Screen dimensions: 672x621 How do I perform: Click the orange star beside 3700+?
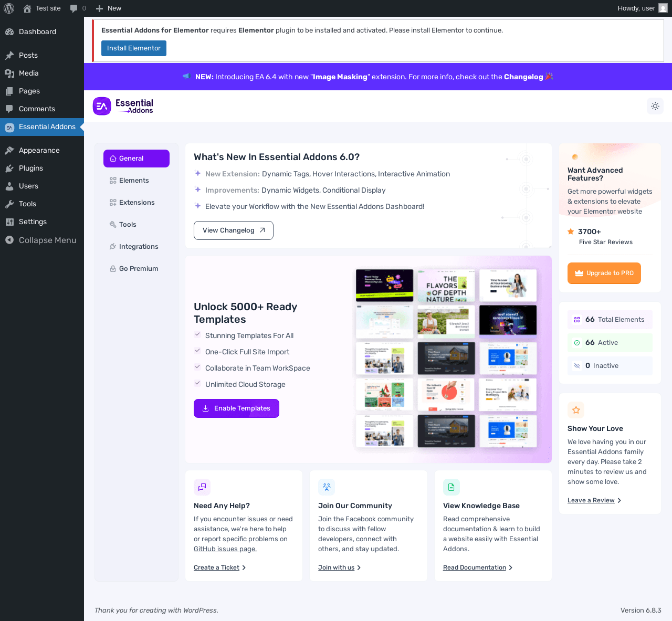point(571,231)
